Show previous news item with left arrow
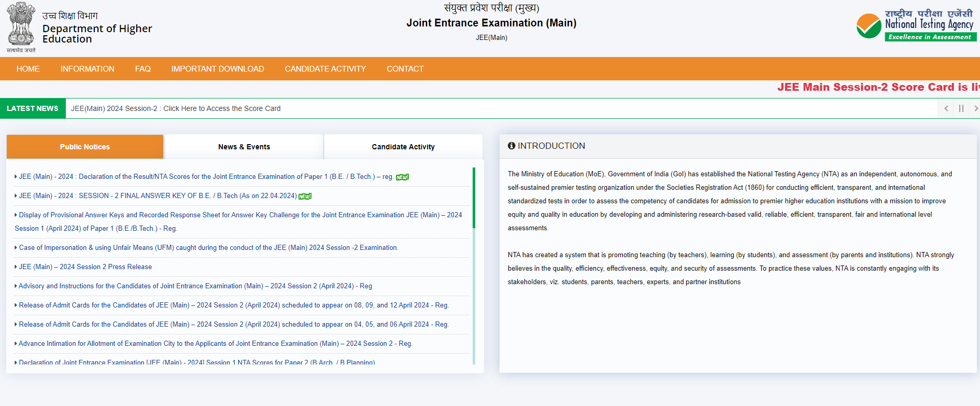 (946, 108)
